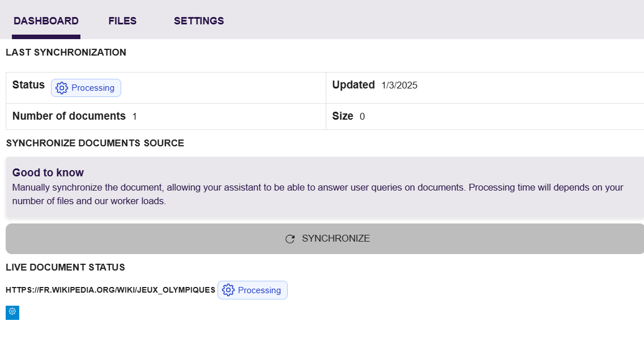Open the Settings tab
The image size is (644, 359).
(x=199, y=20)
